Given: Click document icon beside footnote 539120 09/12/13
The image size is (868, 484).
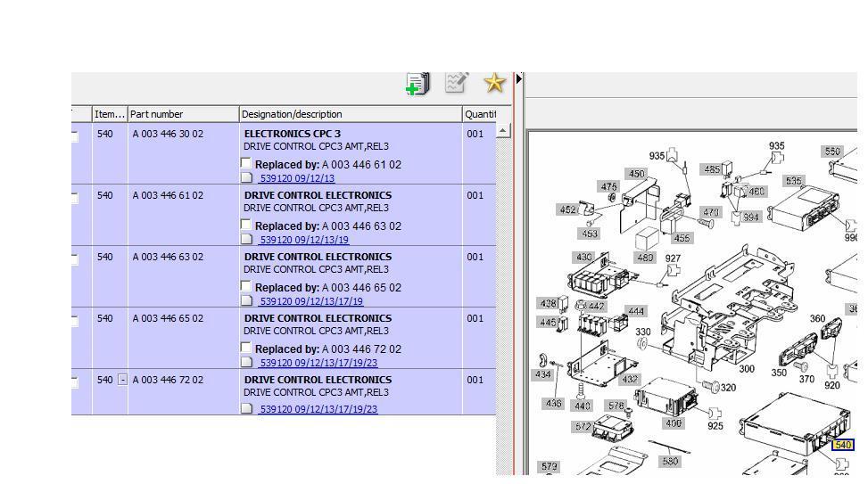Looking at the screenshot, I should click(247, 177).
